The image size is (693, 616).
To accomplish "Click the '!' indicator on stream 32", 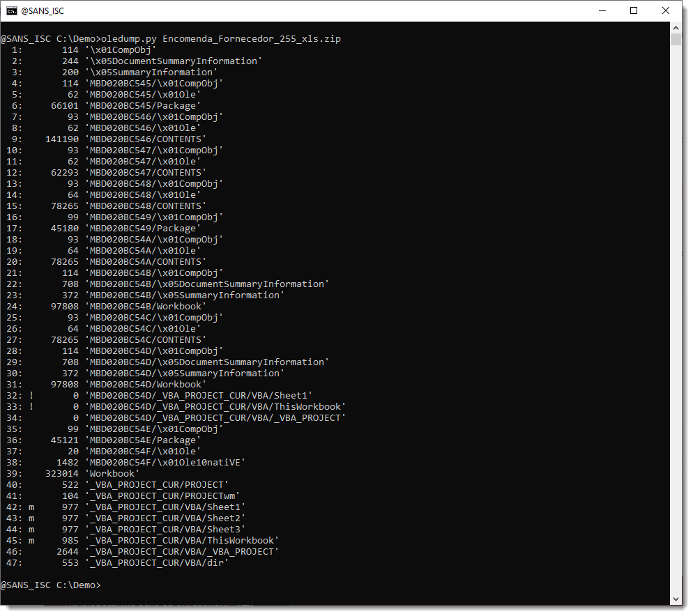I will point(31,396).
